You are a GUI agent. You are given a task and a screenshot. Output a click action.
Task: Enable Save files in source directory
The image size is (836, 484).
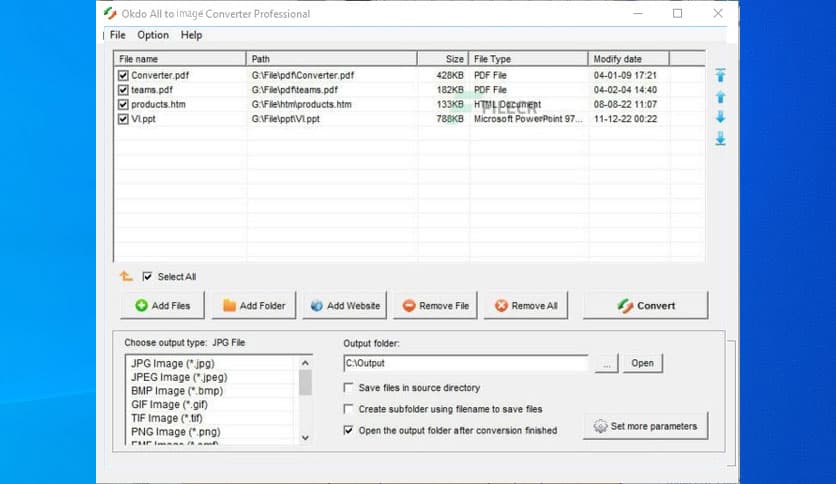click(348, 388)
